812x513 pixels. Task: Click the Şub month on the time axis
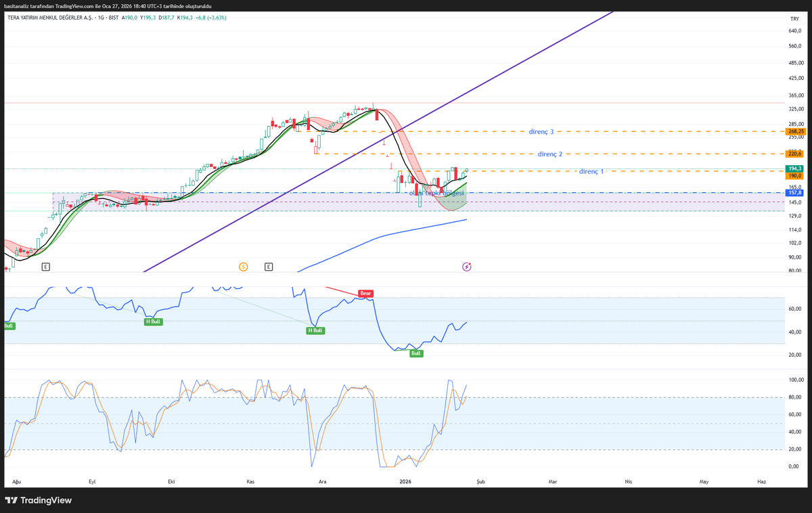480,482
